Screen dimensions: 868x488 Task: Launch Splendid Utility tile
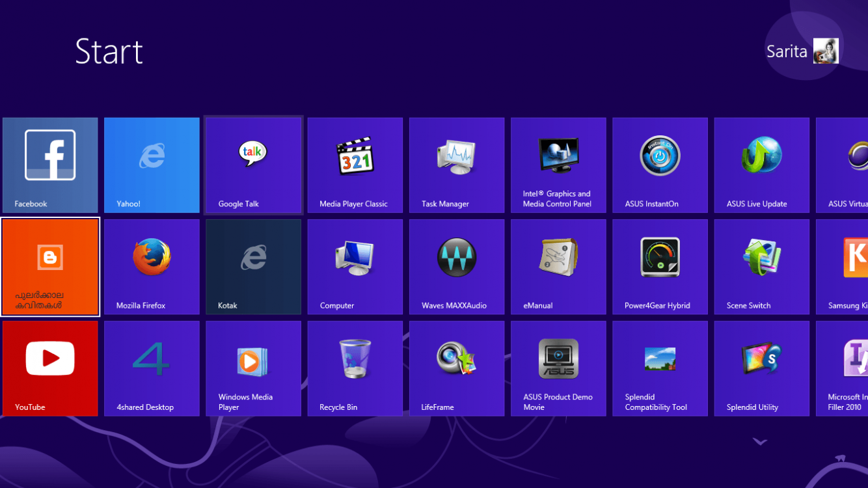pyautogui.click(x=762, y=368)
